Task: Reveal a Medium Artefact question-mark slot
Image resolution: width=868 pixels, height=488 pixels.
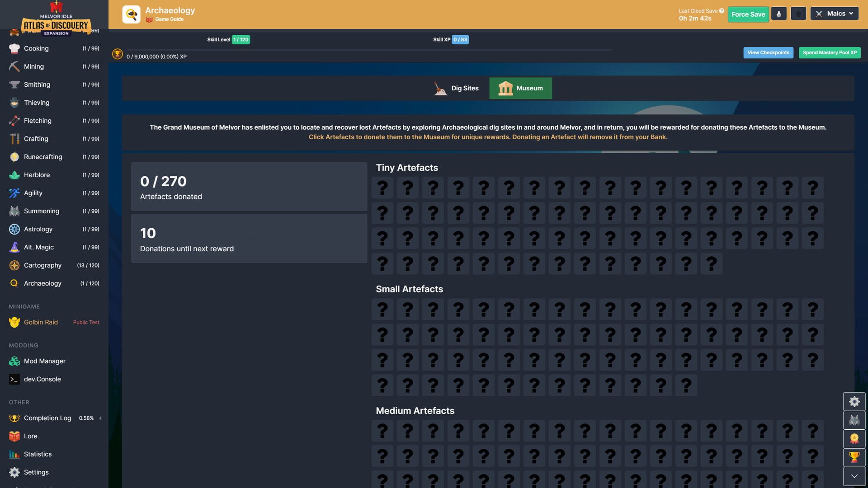Action: (382, 431)
